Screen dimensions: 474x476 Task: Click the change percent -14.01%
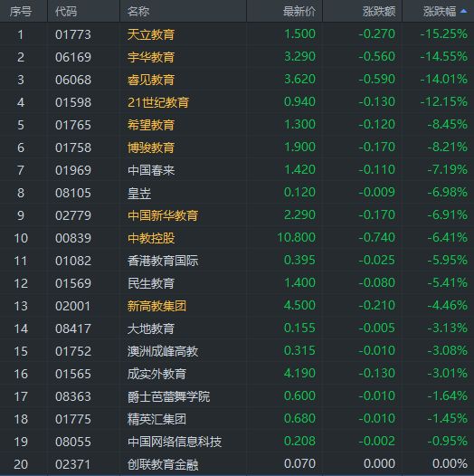coord(444,79)
